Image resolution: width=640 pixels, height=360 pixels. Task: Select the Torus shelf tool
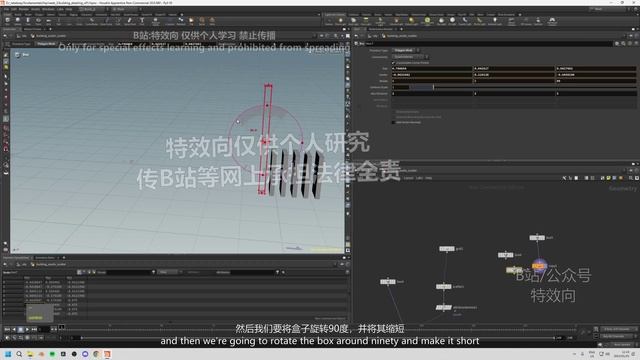click(38, 21)
